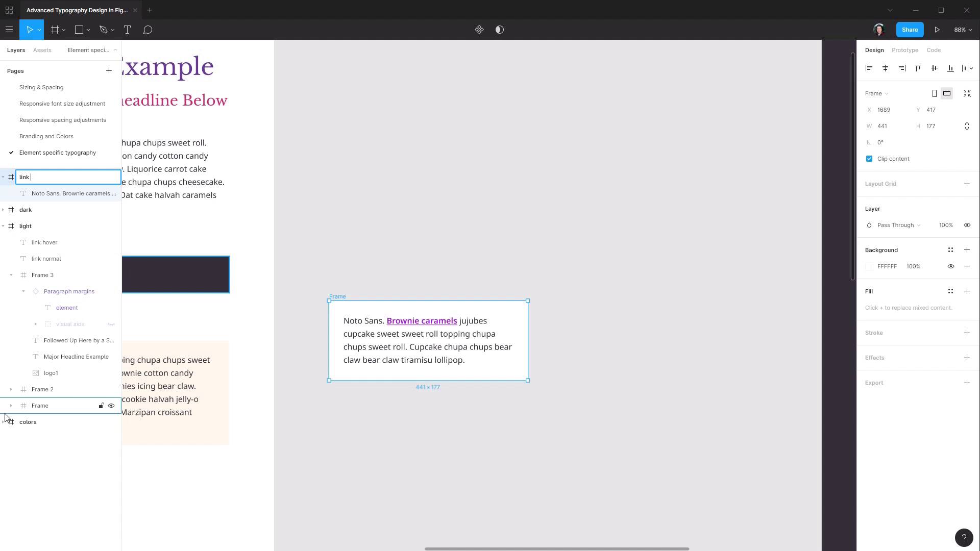Viewport: 980px width, 551px height.
Task: Select the Comment tool
Action: (x=148, y=30)
